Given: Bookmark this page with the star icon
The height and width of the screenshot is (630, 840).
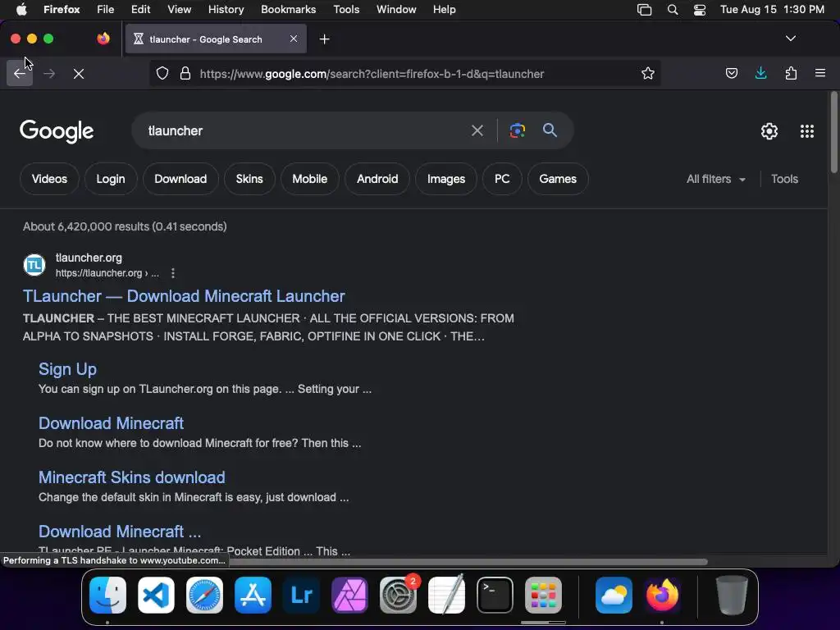Looking at the screenshot, I should pyautogui.click(x=648, y=73).
